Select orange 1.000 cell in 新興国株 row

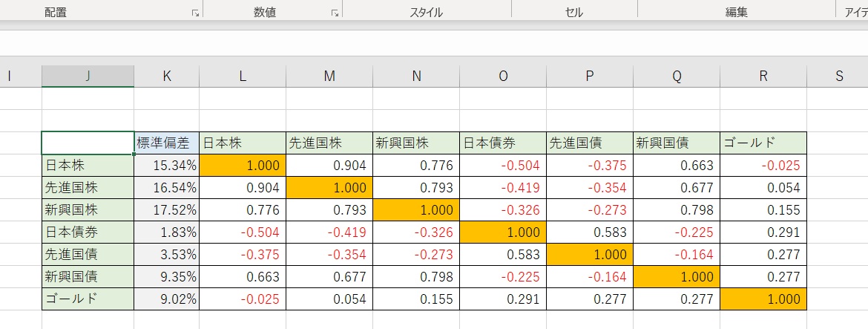416,210
